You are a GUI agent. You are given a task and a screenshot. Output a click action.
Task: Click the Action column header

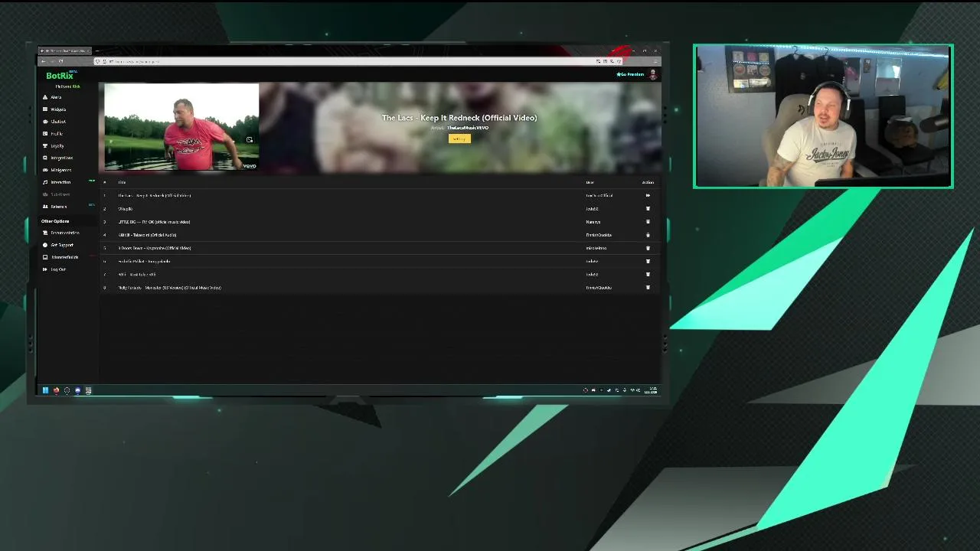tap(648, 182)
